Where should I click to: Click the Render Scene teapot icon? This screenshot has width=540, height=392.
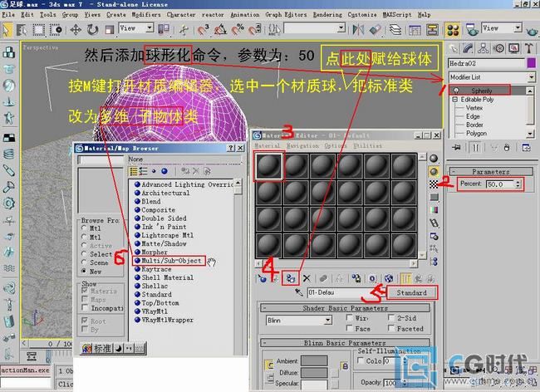472,30
